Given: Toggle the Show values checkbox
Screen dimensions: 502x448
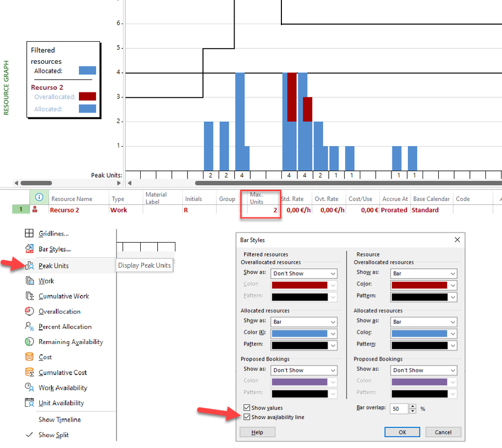Looking at the screenshot, I should click(x=247, y=407).
